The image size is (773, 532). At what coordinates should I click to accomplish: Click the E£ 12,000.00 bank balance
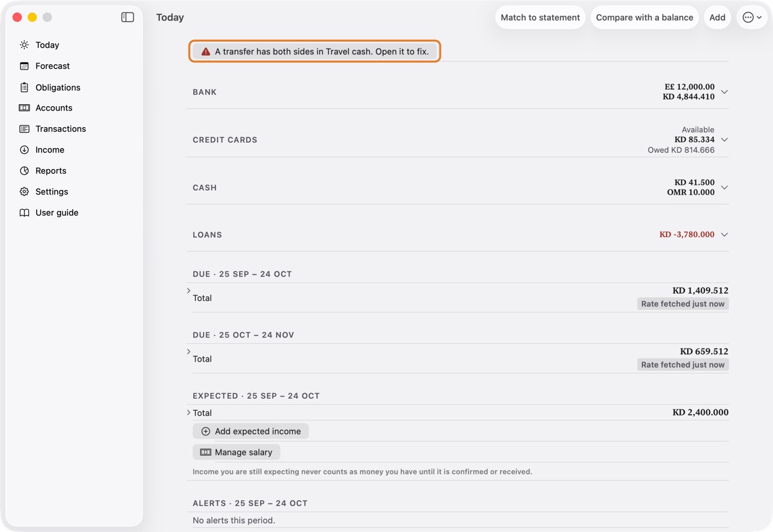click(x=689, y=86)
